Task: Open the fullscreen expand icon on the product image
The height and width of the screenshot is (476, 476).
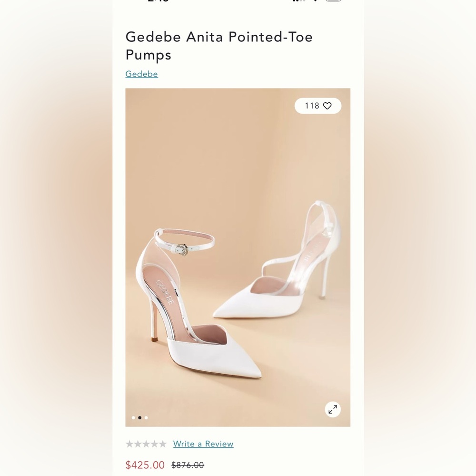Action: (x=333, y=409)
